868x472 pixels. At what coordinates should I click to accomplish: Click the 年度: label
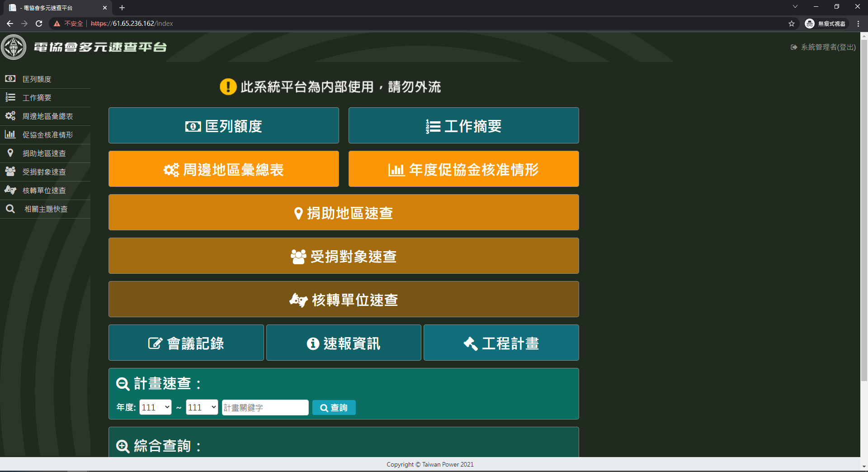click(x=126, y=407)
